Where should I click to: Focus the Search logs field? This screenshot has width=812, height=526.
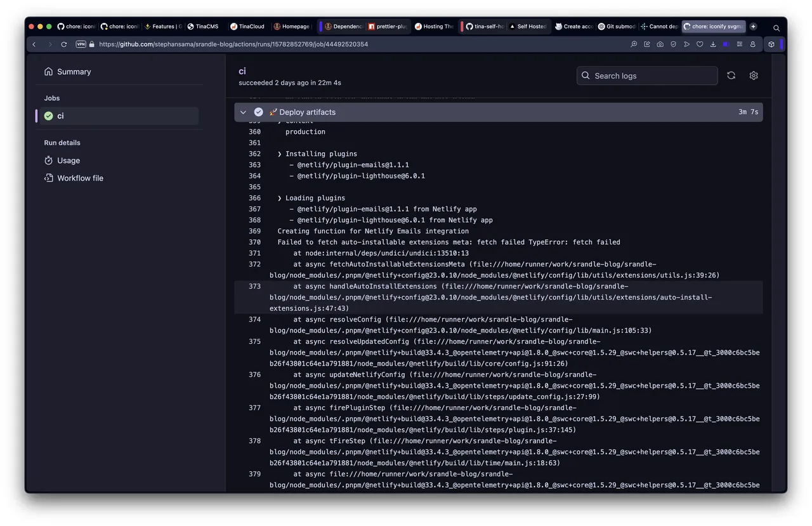(x=647, y=76)
